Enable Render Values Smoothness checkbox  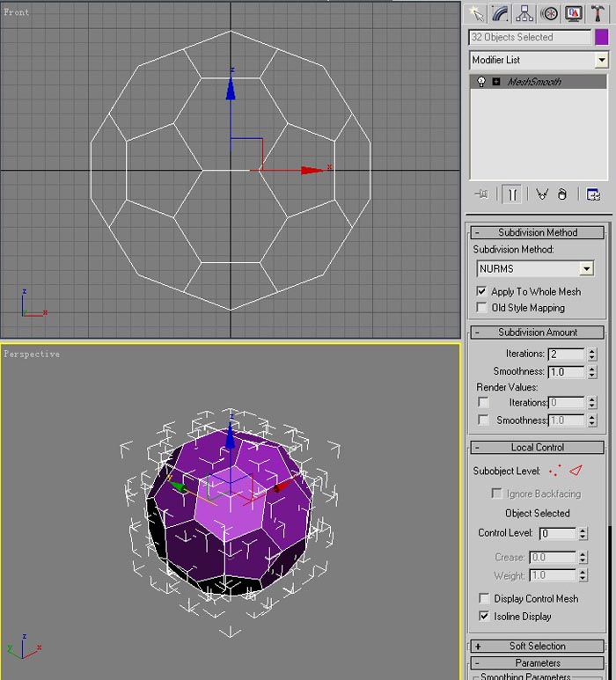[483, 420]
